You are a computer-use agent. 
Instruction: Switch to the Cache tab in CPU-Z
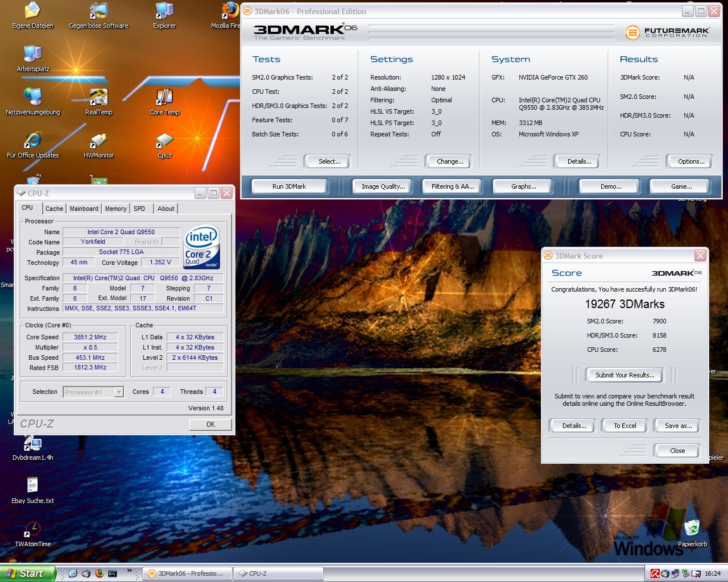click(x=55, y=209)
